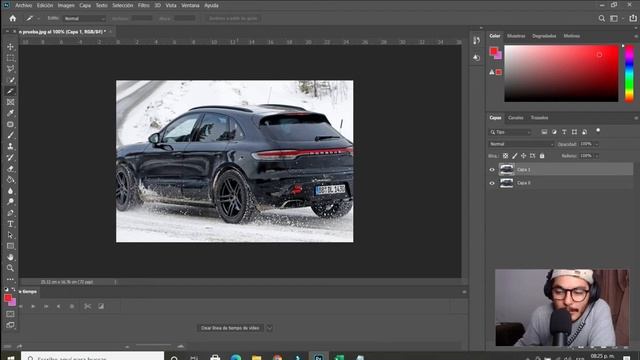Toggle visibility of Capa 1 layer
Screen dimensions: 640x360
click(492, 170)
